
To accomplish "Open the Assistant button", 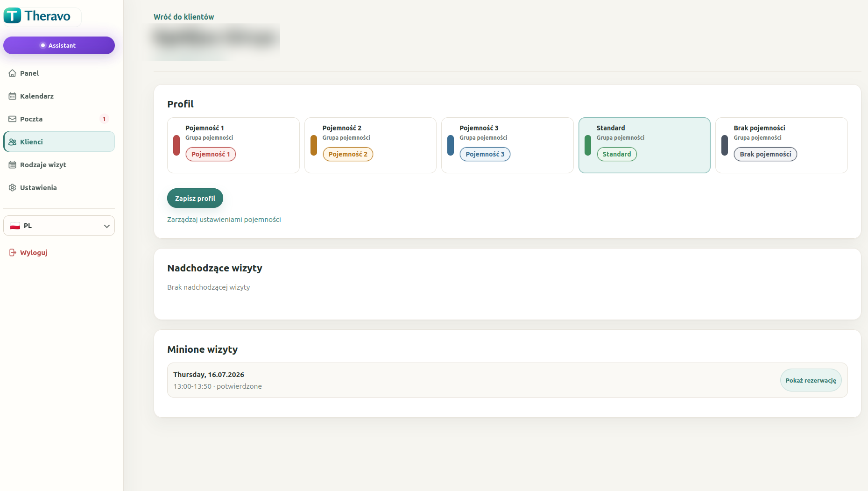I will point(59,45).
